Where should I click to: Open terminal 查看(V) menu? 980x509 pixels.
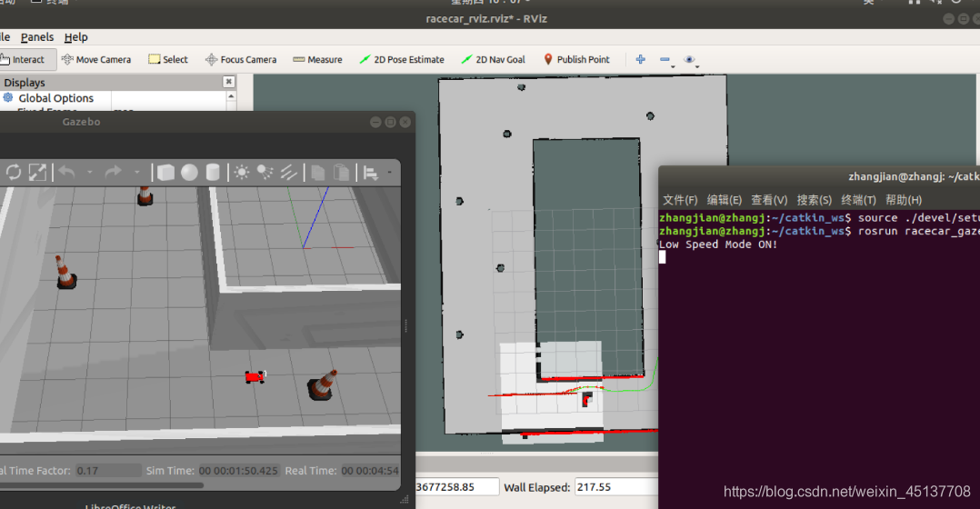click(769, 200)
